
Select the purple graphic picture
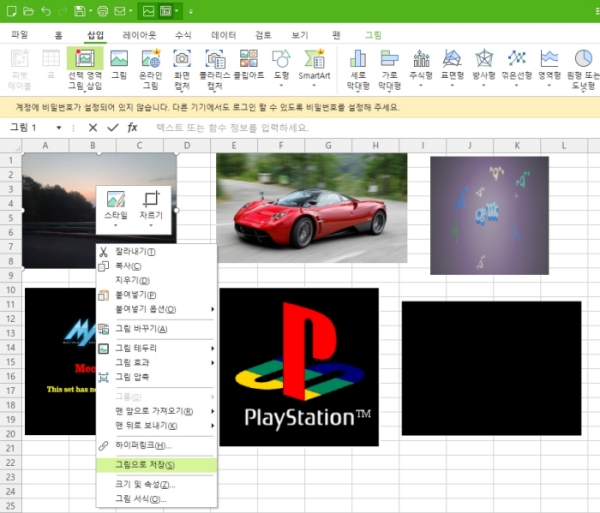489,215
